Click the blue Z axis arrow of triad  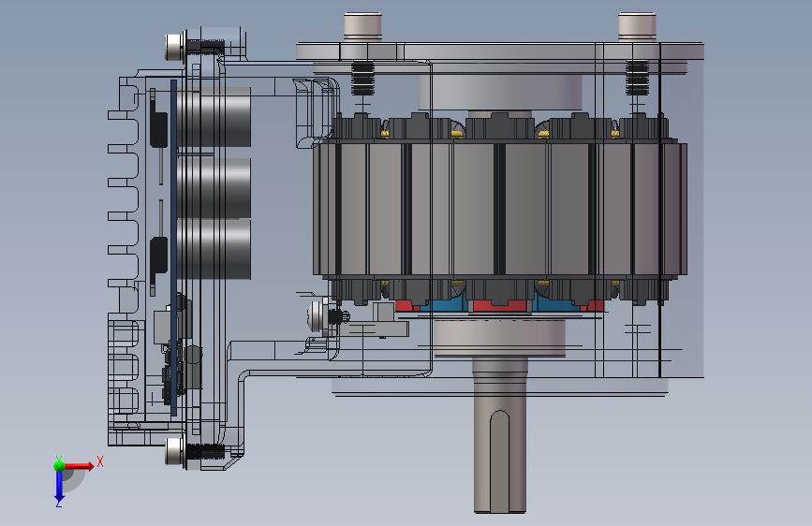coord(59,487)
